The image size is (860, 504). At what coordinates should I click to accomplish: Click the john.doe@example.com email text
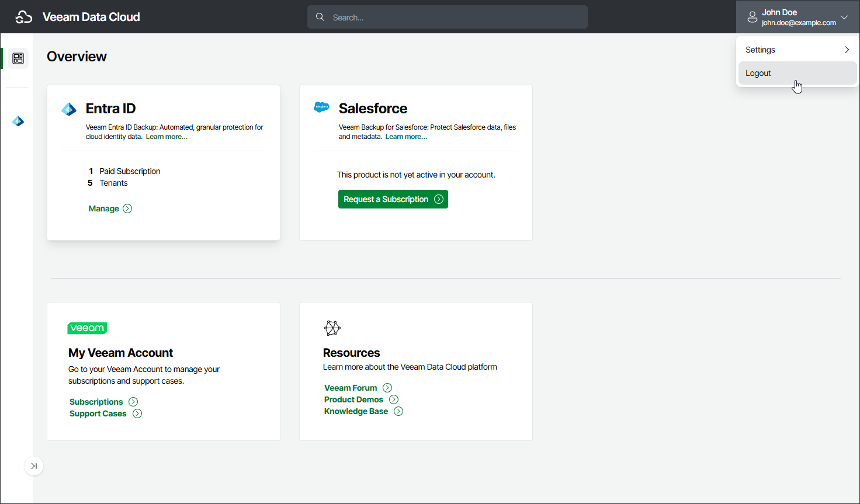click(x=799, y=23)
